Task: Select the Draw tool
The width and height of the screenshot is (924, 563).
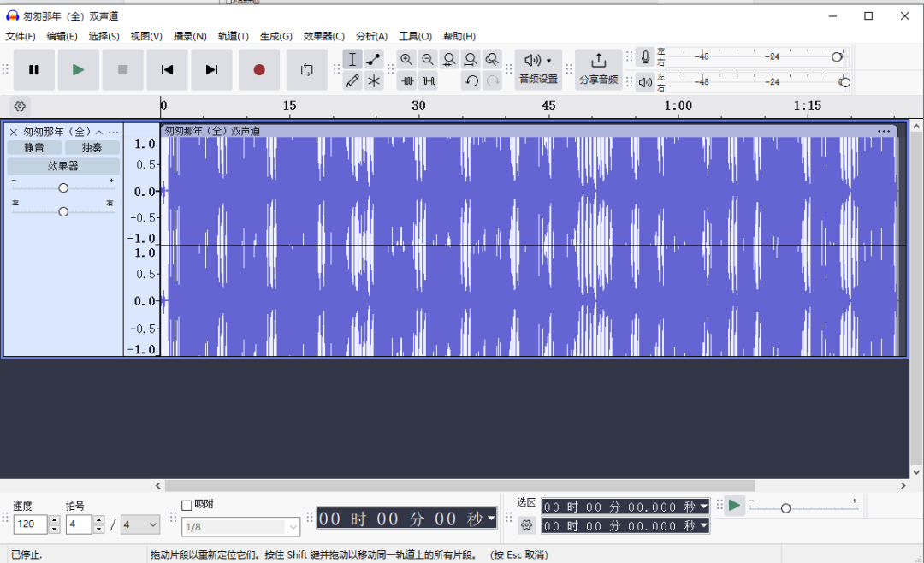Action: [352, 80]
